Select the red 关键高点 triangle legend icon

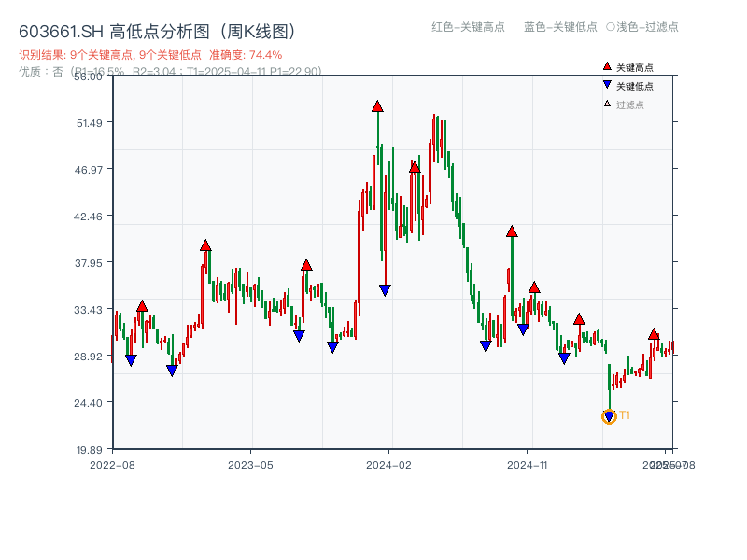605,65
